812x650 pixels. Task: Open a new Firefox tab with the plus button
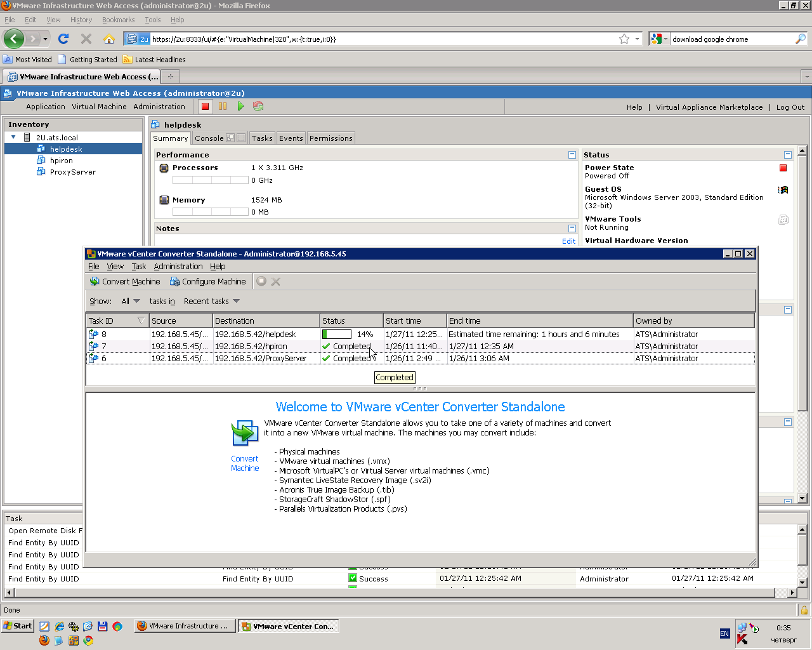(x=170, y=77)
